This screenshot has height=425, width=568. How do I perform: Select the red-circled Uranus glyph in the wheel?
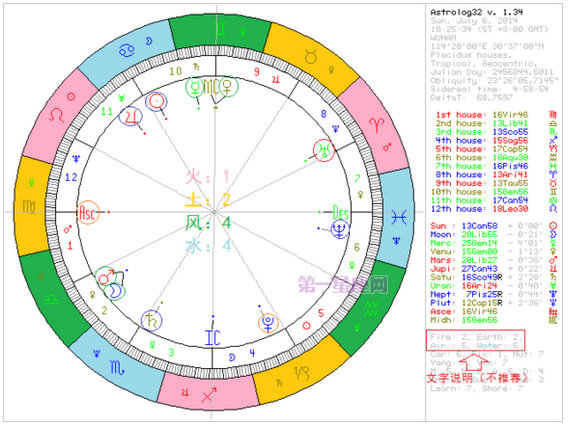coord(323,150)
